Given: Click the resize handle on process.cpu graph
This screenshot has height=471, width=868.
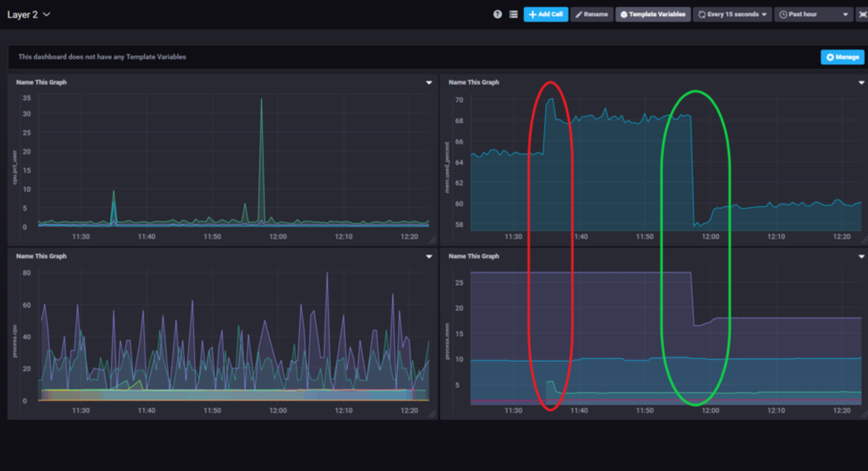Looking at the screenshot, I should pos(432,414).
